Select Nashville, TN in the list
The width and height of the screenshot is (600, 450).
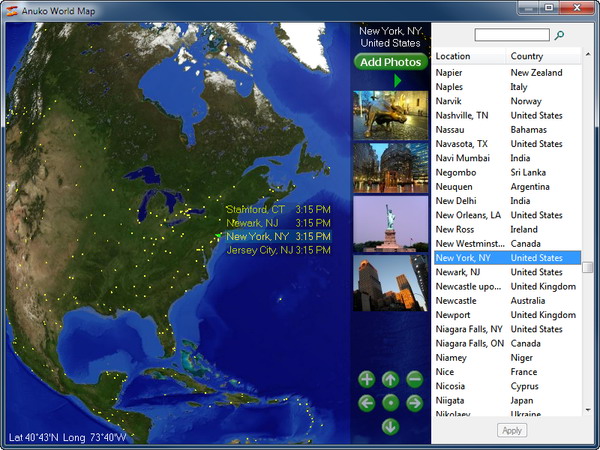[507, 115]
